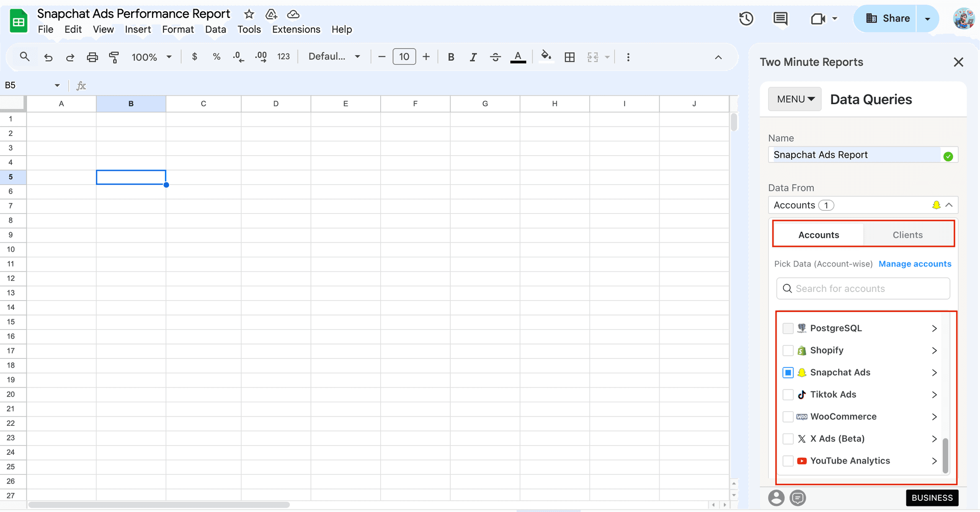Screen dimensions: 980x512
Task: Click the version history clock icon
Action: (746, 18)
